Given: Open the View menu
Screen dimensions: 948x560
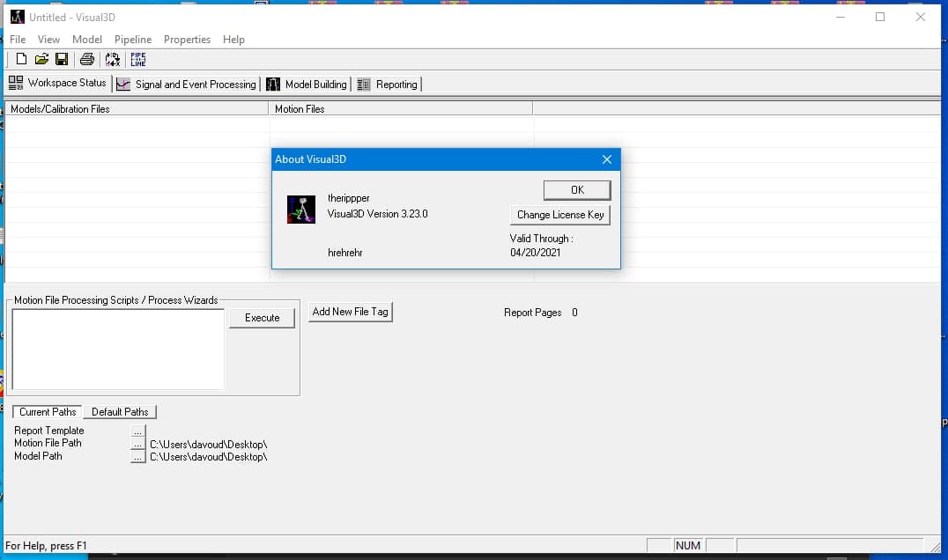Looking at the screenshot, I should click(x=48, y=40).
